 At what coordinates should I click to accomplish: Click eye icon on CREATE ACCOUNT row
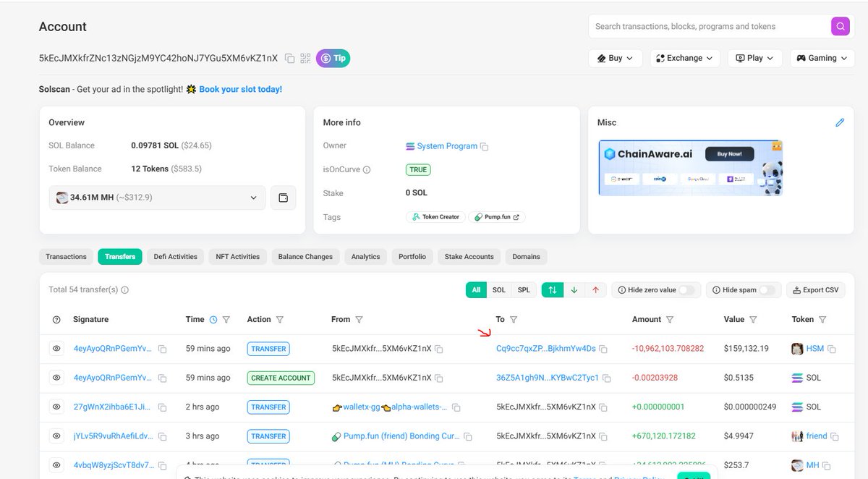point(56,378)
